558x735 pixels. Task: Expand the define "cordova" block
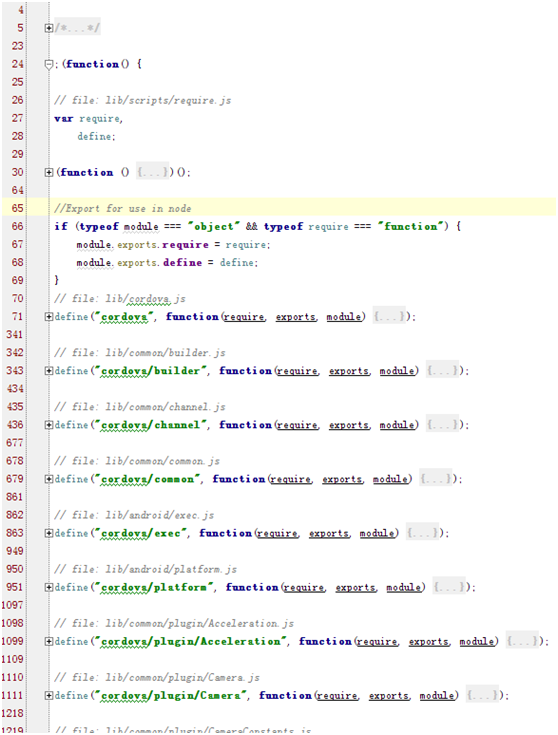pyautogui.click(x=49, y=317)
